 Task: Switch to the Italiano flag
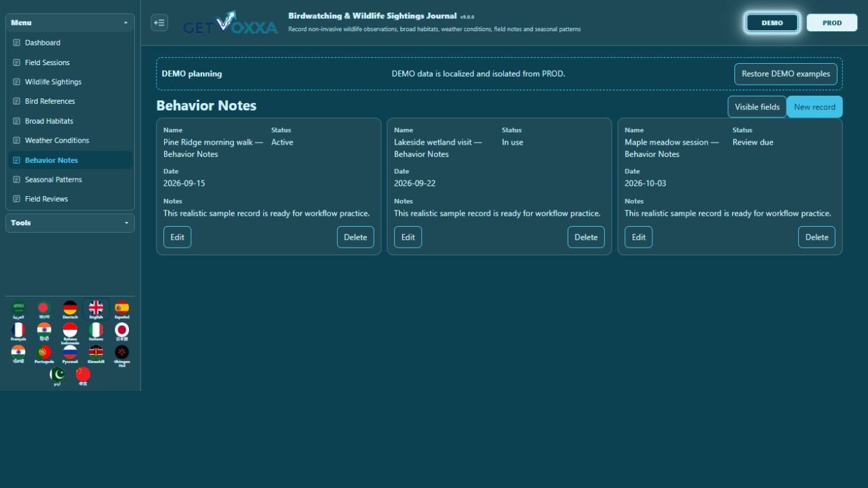(x=96, y=331)
